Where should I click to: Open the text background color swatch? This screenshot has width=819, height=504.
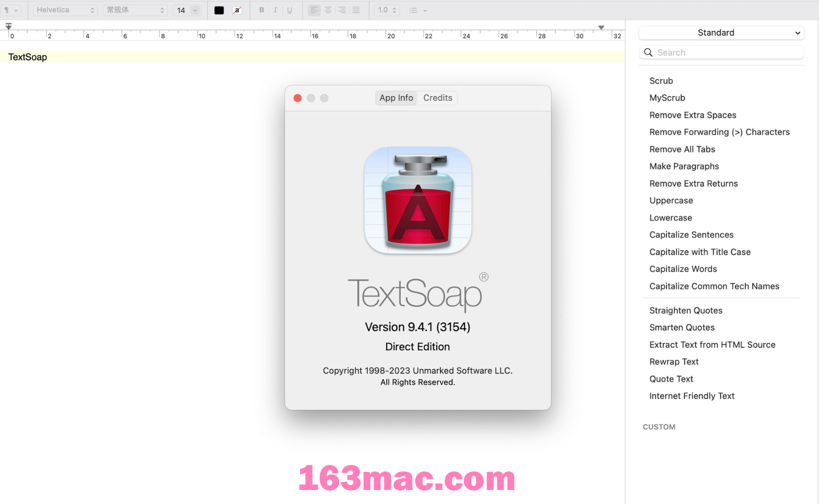pyautogui.click(x=237, y=10)
